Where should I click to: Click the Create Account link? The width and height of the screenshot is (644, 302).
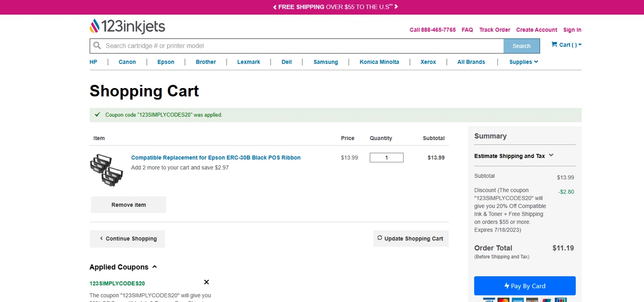(x=537, y=30)
